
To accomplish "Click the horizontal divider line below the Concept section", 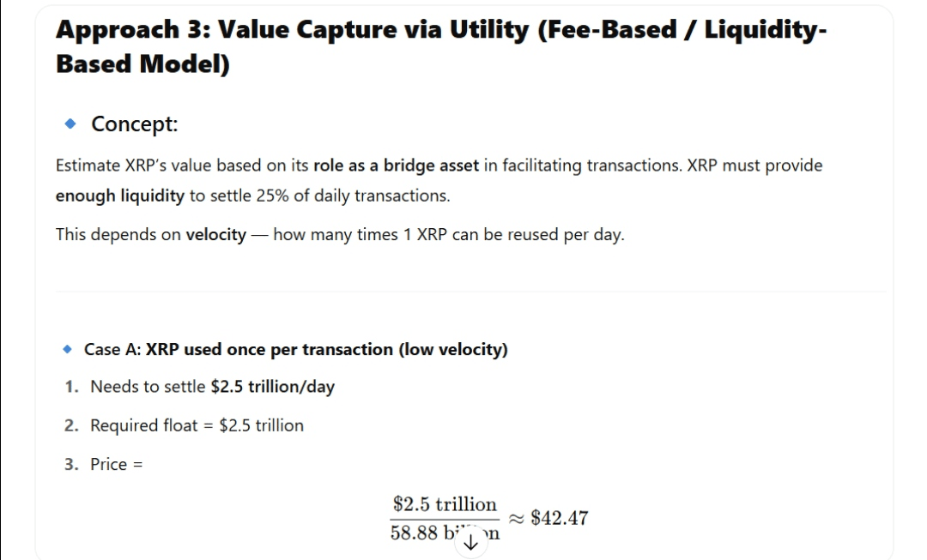I will 470,292.
